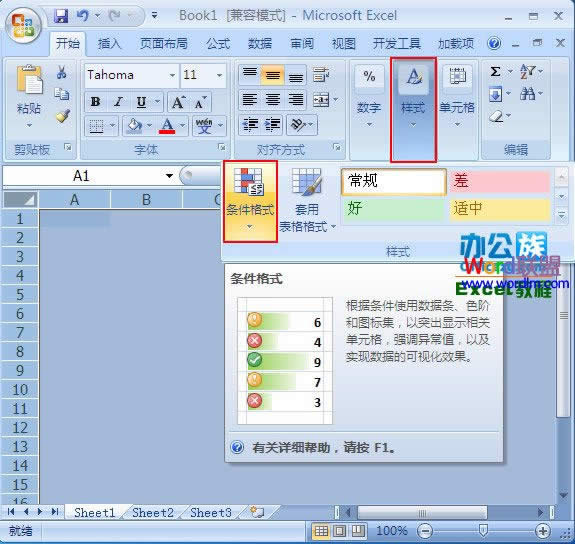This screenshot has height=544, width=575.
Task: Copy selection with the copy icon
Action: tap(62, 94)
